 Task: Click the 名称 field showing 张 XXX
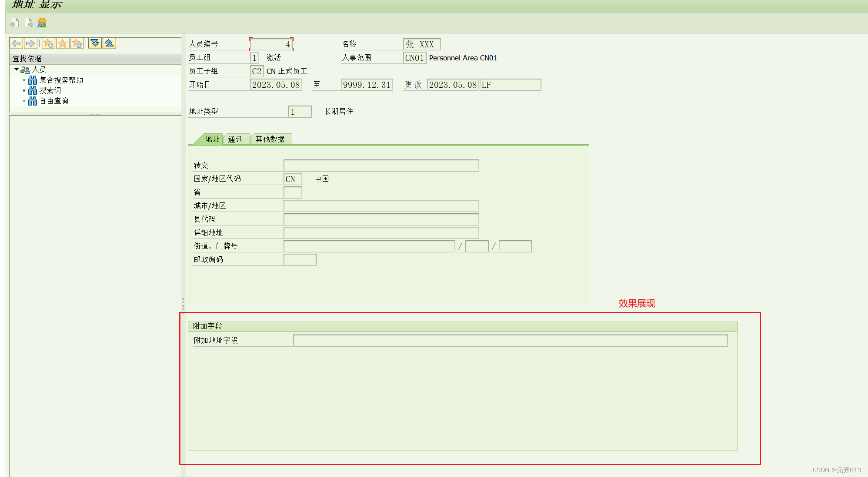coord(422,44)
